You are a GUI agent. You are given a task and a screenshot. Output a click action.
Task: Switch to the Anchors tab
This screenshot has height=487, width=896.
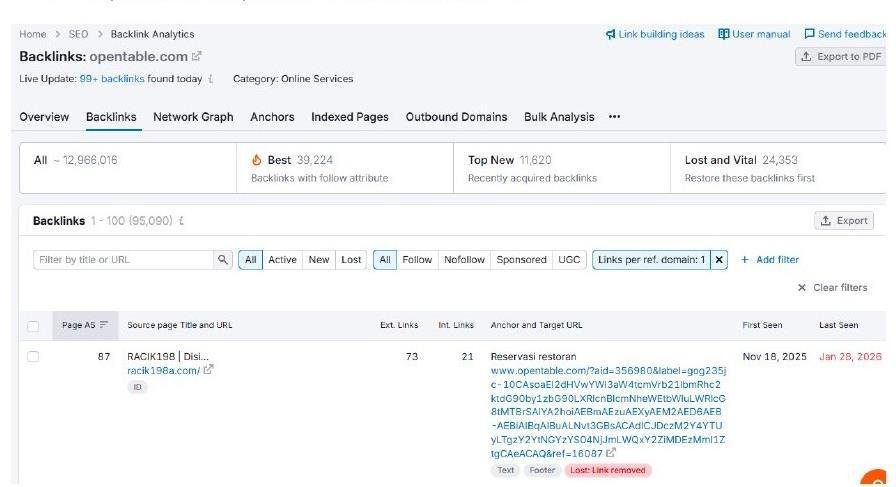[272, 117]
